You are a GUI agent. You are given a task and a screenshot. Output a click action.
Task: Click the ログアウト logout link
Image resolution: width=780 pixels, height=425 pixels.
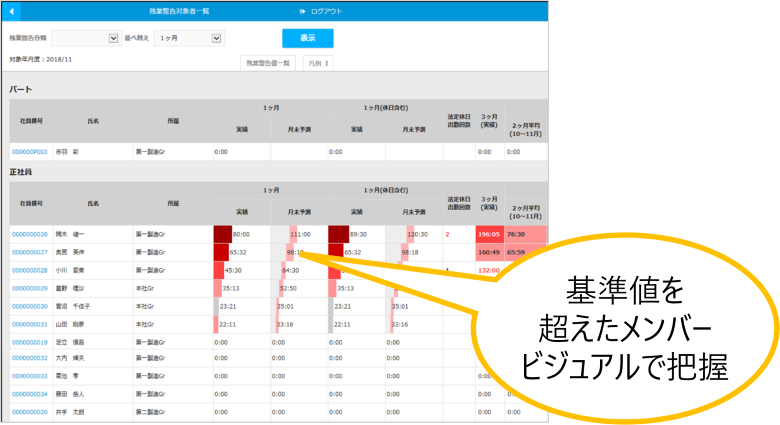tap(321, 11)
